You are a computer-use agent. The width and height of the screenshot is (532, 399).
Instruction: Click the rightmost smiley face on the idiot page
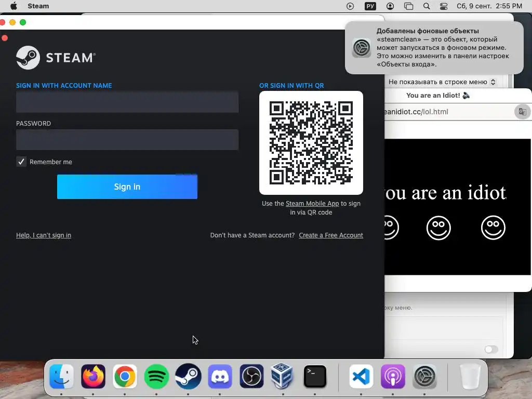pos(494,228)
